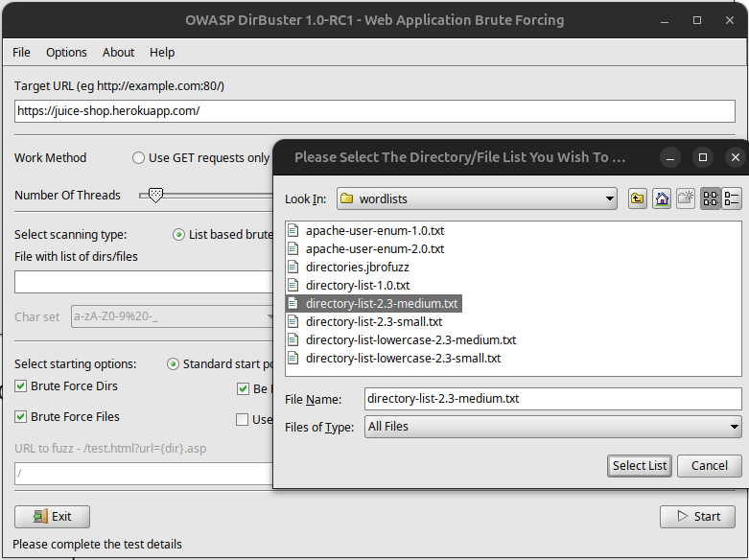Select directory-list-2.3-small.txt file name
The image size is (749, 560).
(374, 321)
